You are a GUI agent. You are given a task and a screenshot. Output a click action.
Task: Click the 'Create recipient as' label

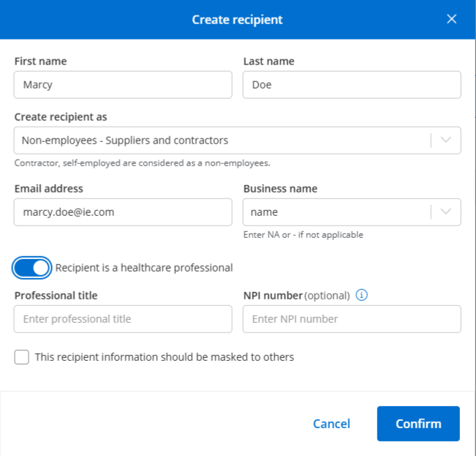[x=61, y=117]
